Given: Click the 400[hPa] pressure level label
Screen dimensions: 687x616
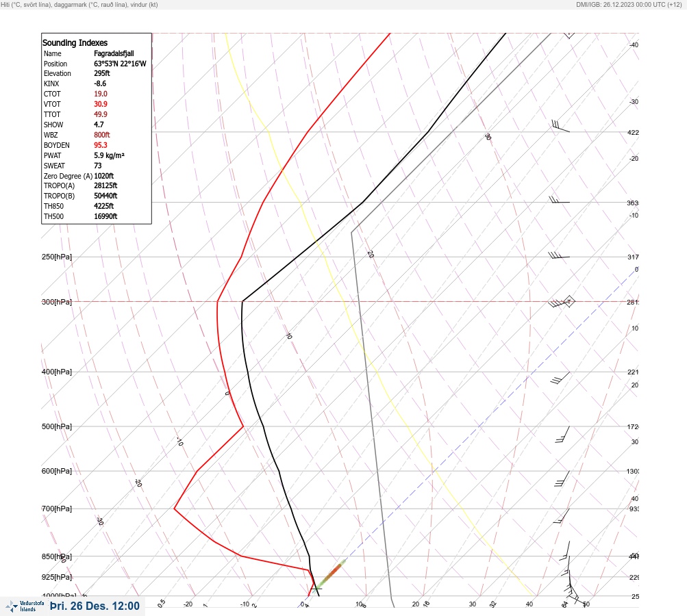Looking at the screenshot, I should pos(57,372).
